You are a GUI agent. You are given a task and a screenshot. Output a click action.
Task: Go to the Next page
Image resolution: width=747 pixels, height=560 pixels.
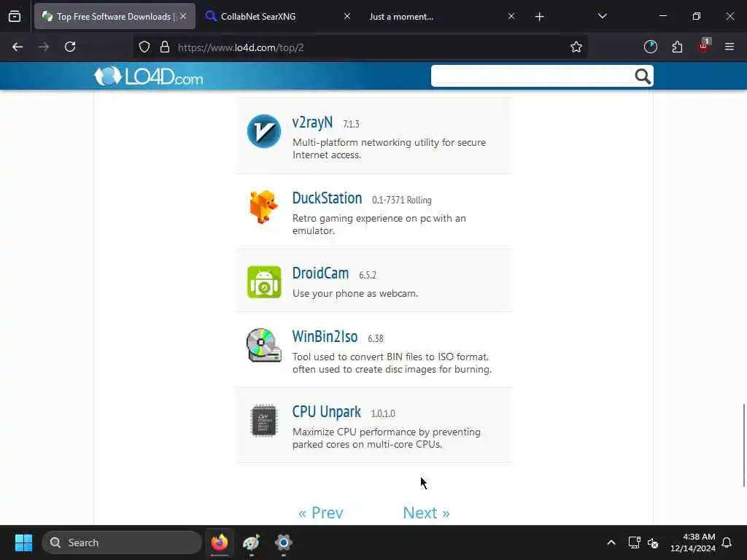(426, 513)
